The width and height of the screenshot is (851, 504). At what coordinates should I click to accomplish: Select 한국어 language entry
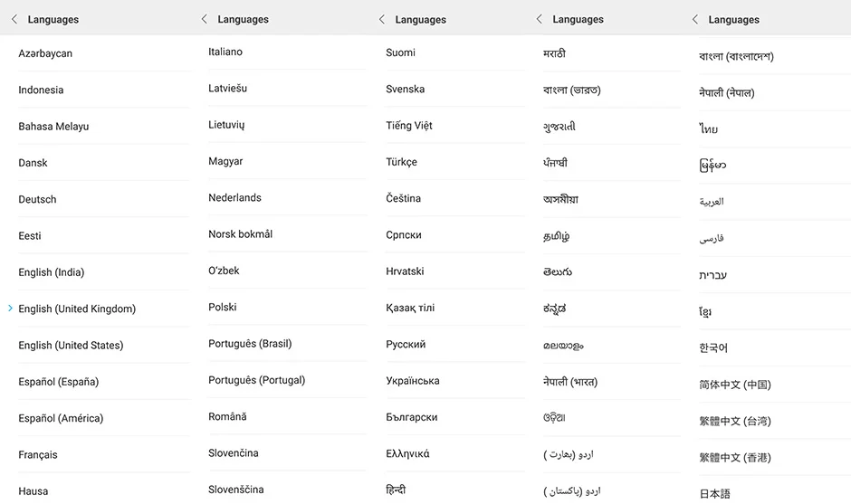(x=713, y=347)
